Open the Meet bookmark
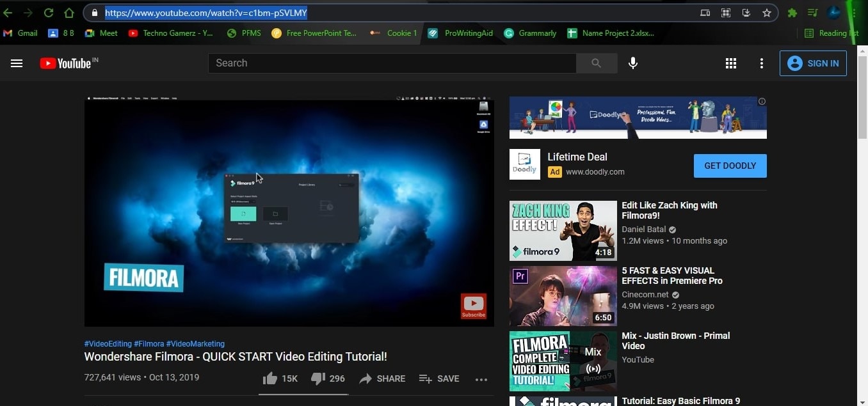The image size is (868, 406). coord(101,33)
